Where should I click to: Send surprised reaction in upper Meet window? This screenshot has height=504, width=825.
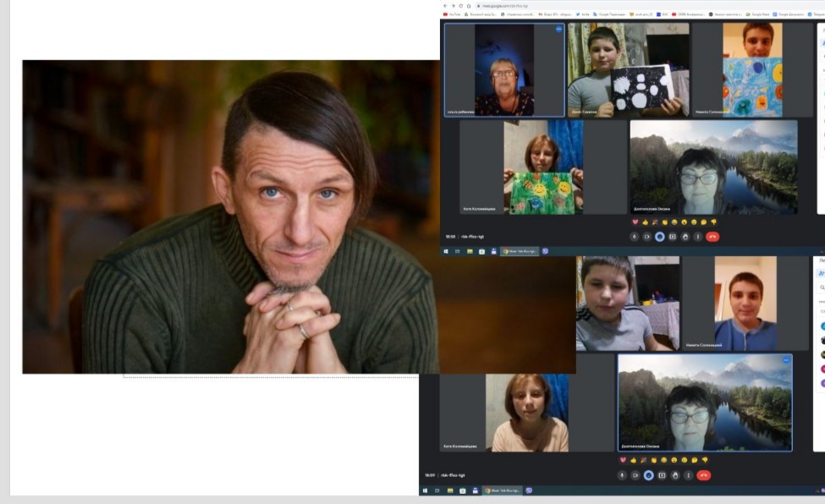684,222
